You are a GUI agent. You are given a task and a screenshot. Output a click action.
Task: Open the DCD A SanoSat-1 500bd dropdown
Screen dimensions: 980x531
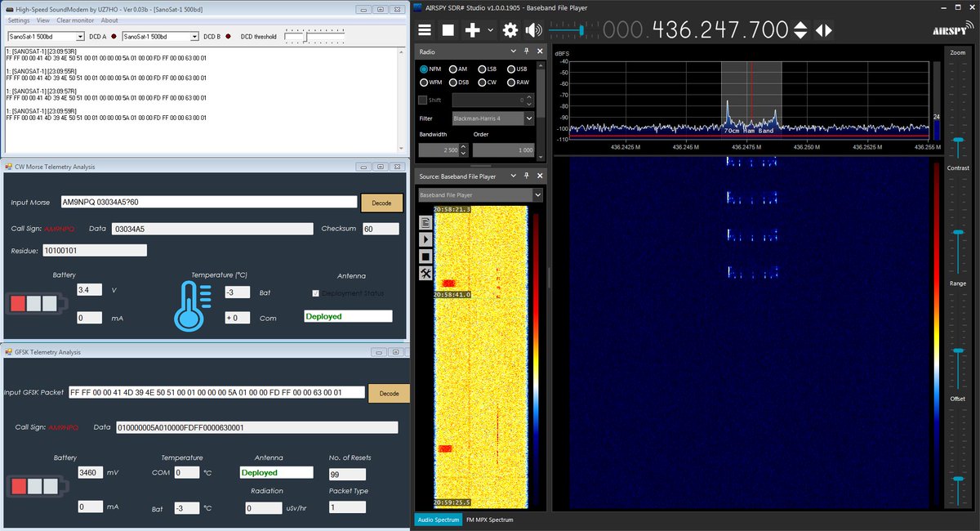[x=46, y=36]
